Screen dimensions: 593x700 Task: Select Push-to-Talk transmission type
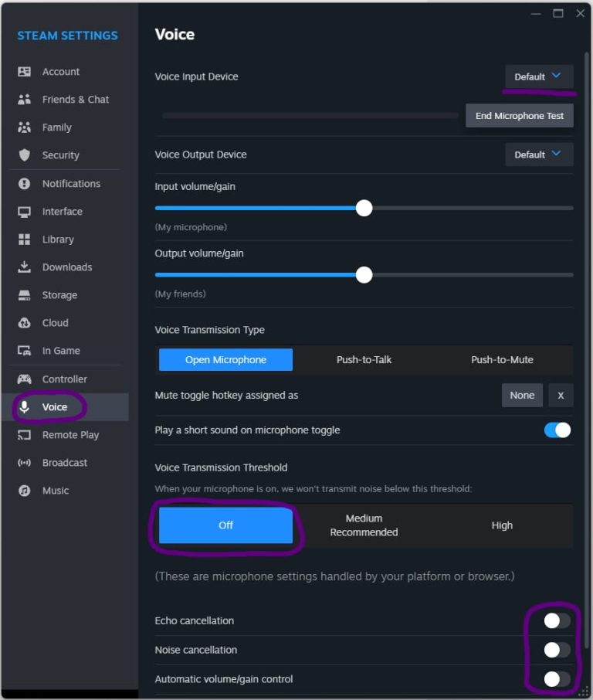tap(364, 360)
